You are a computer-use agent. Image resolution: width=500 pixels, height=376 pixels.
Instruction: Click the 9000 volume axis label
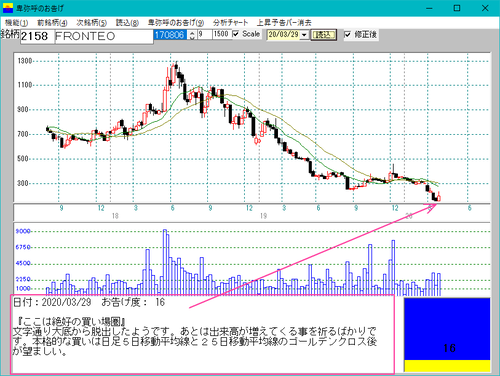pos(23,231)
